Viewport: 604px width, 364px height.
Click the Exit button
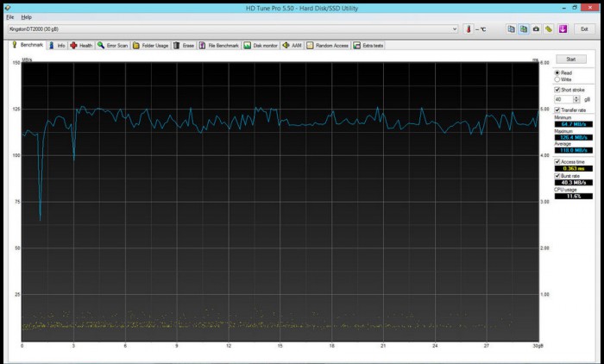point(584,28)
